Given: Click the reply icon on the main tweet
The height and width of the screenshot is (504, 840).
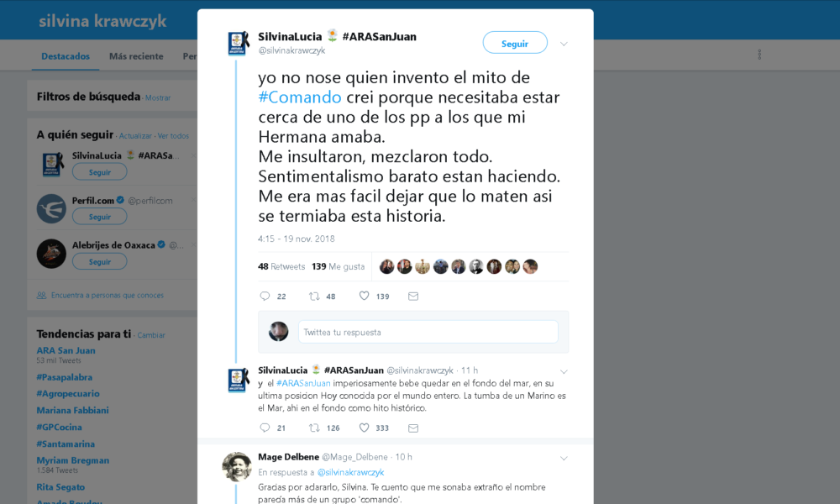Looking at the screenshot, I should 265,297.
